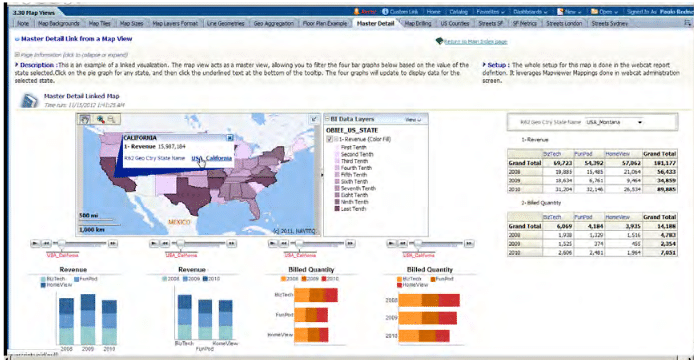Image resolution: width=694 pixels, height=360 pixels.
Task: Switch to the Map Layers Format tab
Action: (x=175, y=23)
